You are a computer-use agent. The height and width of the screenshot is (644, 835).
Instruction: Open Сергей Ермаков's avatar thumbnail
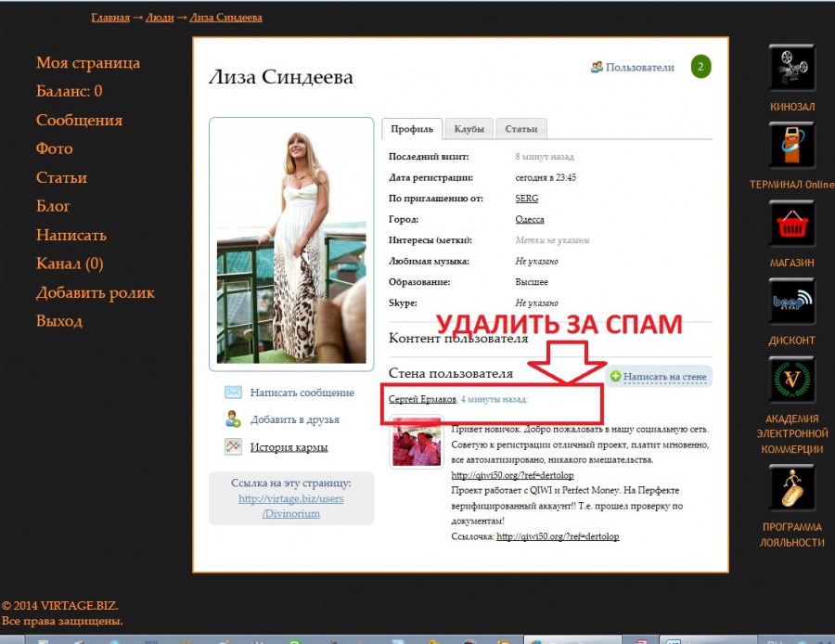[417, 443]
